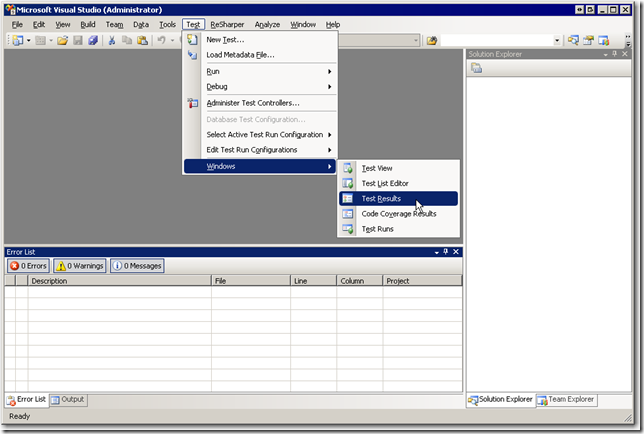Click the Administer Test Controllers icon

click(192, 103)
